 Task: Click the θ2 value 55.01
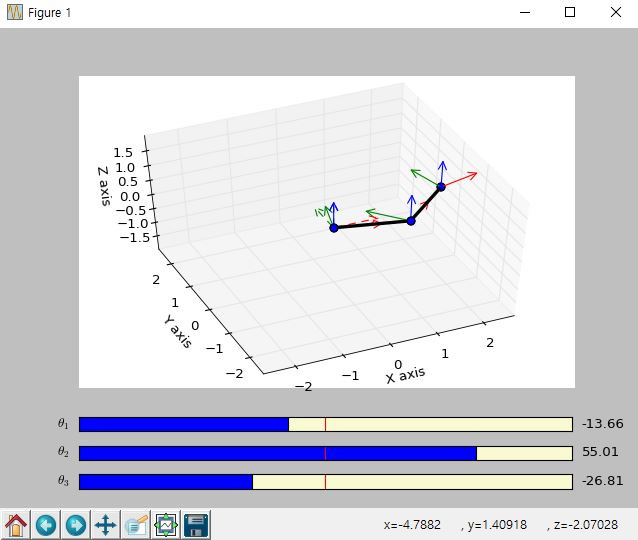(600, 452)
